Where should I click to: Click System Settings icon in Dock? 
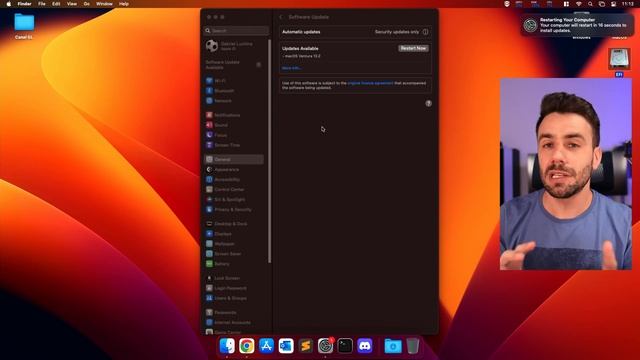click(325, 346)
